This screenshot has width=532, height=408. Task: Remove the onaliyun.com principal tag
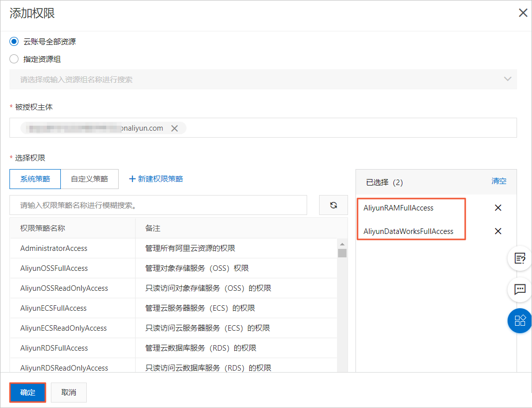[175, 128]
